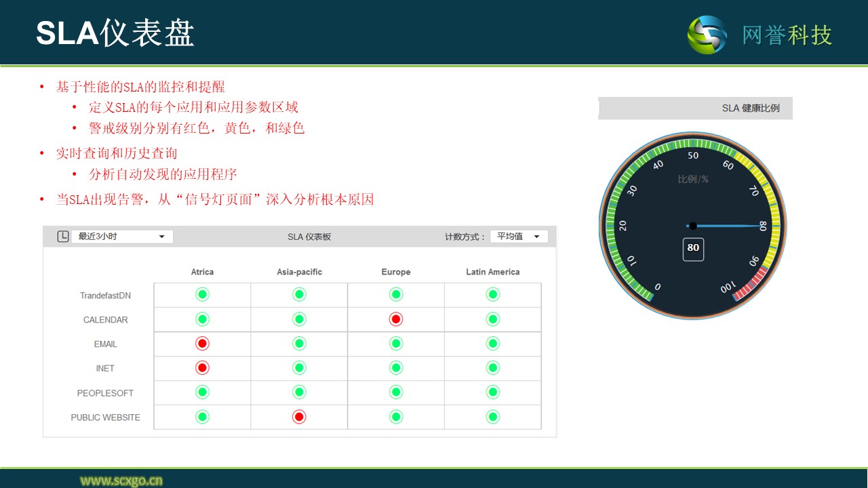Click the red CALENDAR Europe status light

[x=396, y=319]
